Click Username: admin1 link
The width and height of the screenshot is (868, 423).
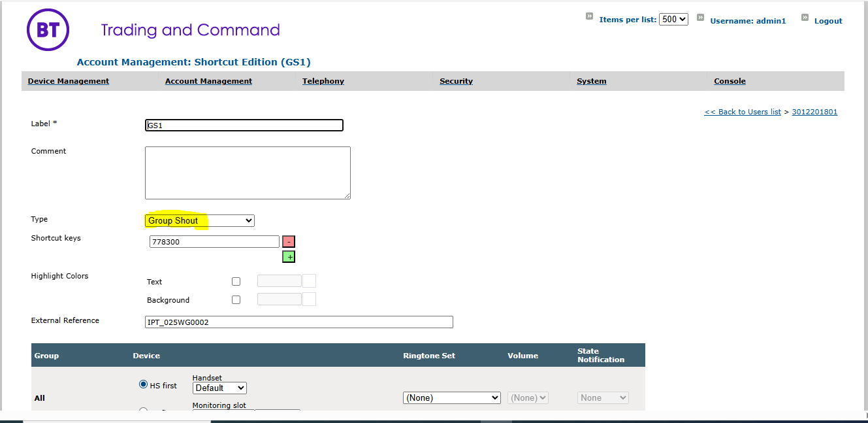[x=748, y=21]
